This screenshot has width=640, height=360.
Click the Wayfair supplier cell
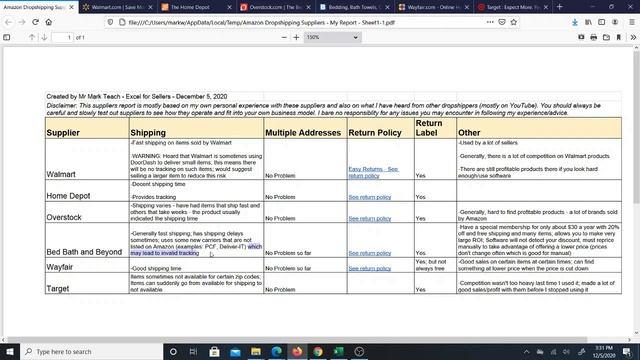[87, 265]
